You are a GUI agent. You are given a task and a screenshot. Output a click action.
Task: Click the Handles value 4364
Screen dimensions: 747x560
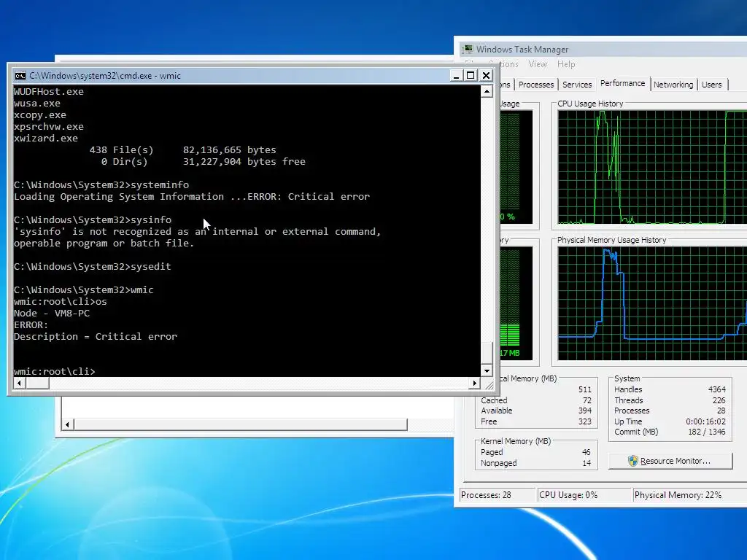tap(716, 389)
